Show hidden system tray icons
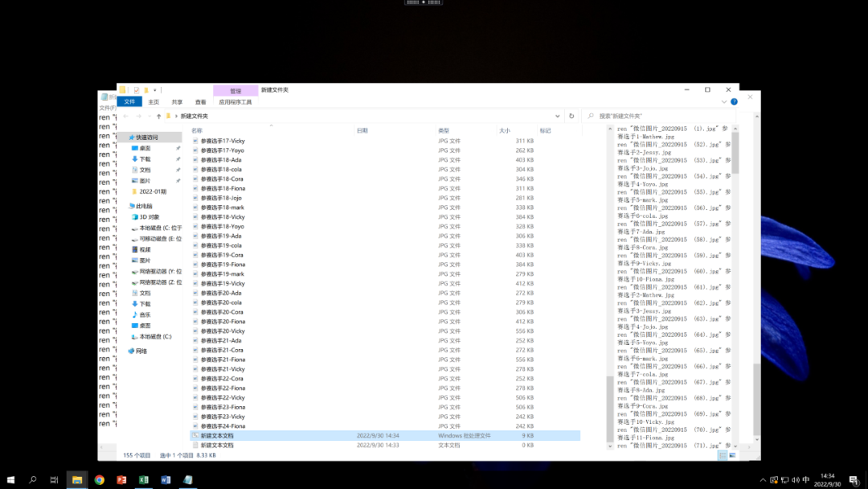 point(763,480)
